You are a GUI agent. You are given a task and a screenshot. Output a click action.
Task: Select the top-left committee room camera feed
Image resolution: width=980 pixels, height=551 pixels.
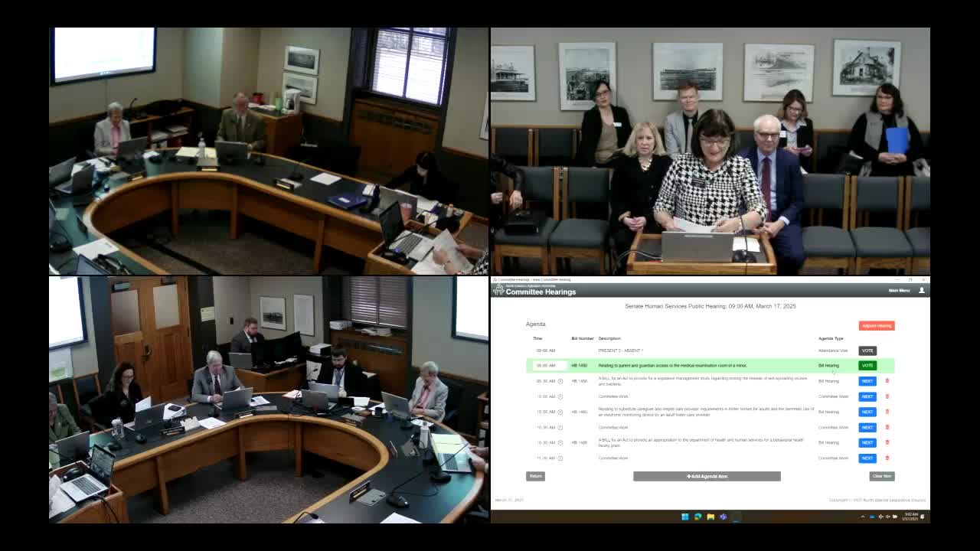pos(269,151)
